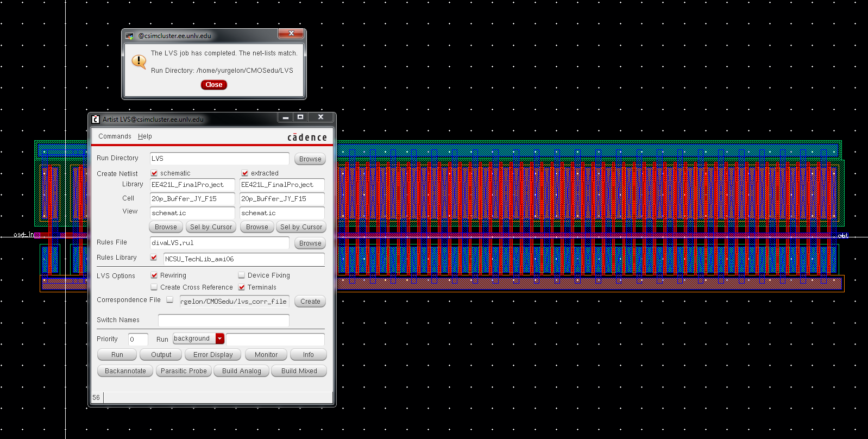Toggle the extracted netlist checkbox
The height and width of the screenshot is (439, 868).
tap(245, 173)
